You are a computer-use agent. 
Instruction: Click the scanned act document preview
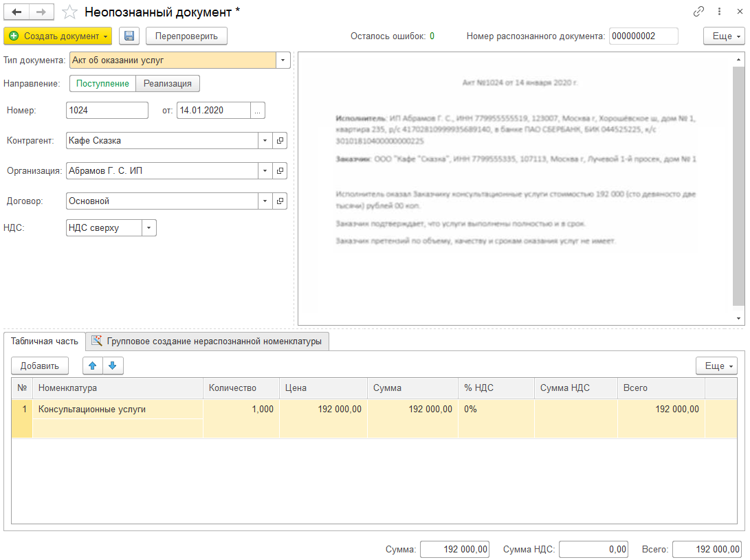point(516,189)
